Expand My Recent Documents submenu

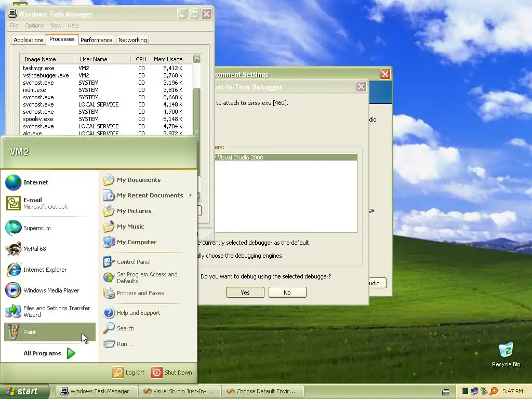pos(148,195)
